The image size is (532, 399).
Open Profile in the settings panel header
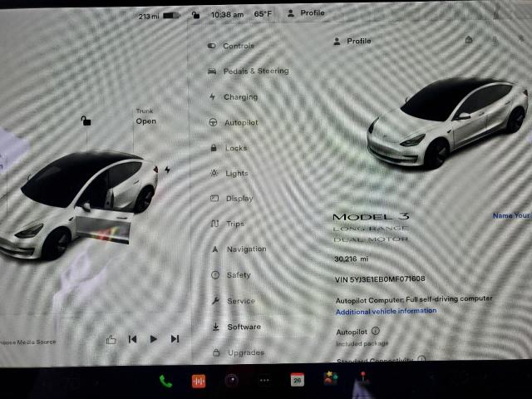tap(352, 41)
